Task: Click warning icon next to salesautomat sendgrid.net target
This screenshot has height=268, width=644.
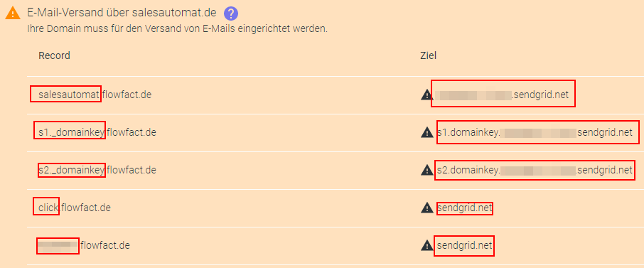Action: click(426, 95)
